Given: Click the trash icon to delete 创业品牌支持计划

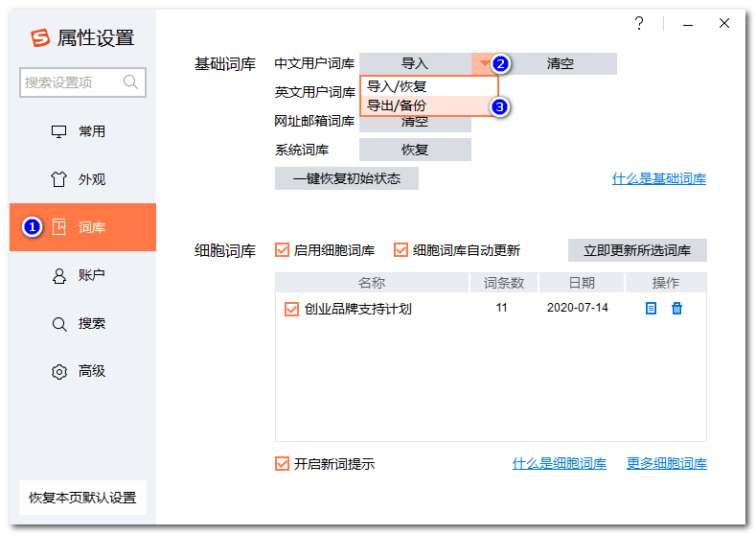Looking at the screenshot, I should (676, 309).
